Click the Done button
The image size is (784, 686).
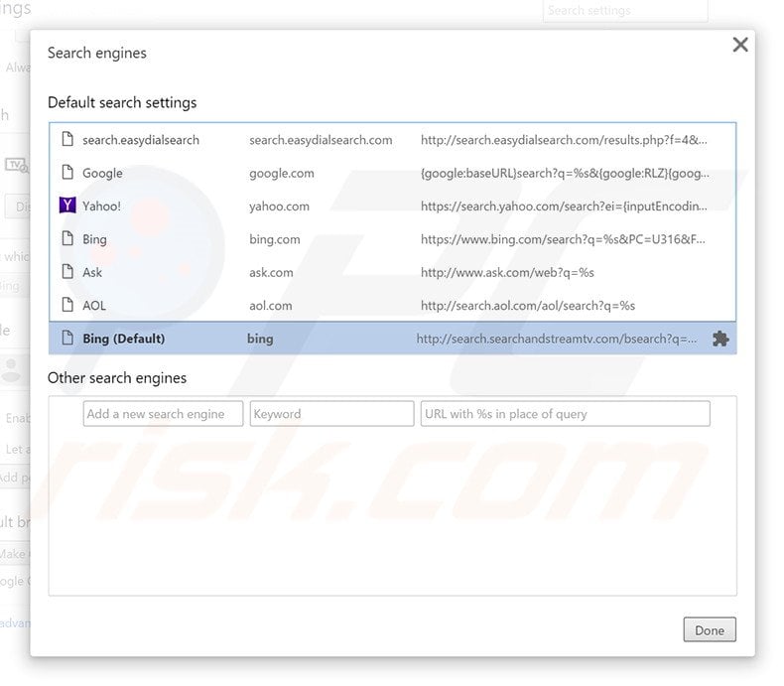point(710,629)
